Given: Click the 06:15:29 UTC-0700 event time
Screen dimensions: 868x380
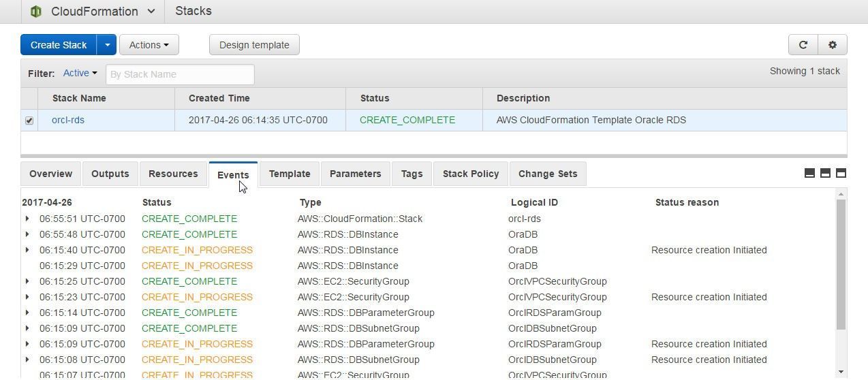Looking at the screenshot, I should (82, 266).
